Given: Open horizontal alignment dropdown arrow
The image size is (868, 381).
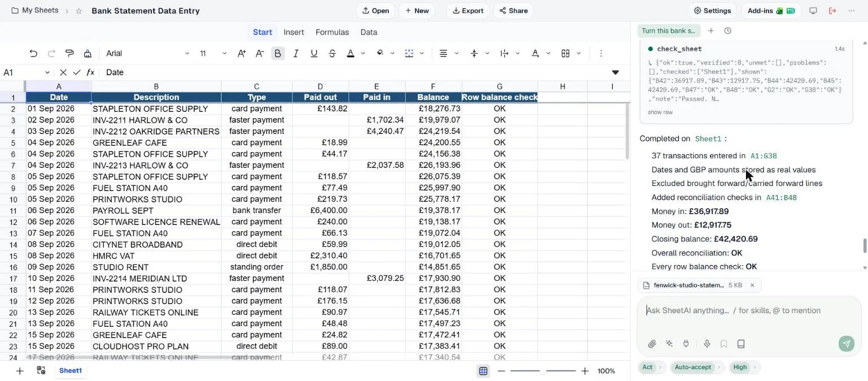Looking at the screenshot, I should (x=456, y=53).
